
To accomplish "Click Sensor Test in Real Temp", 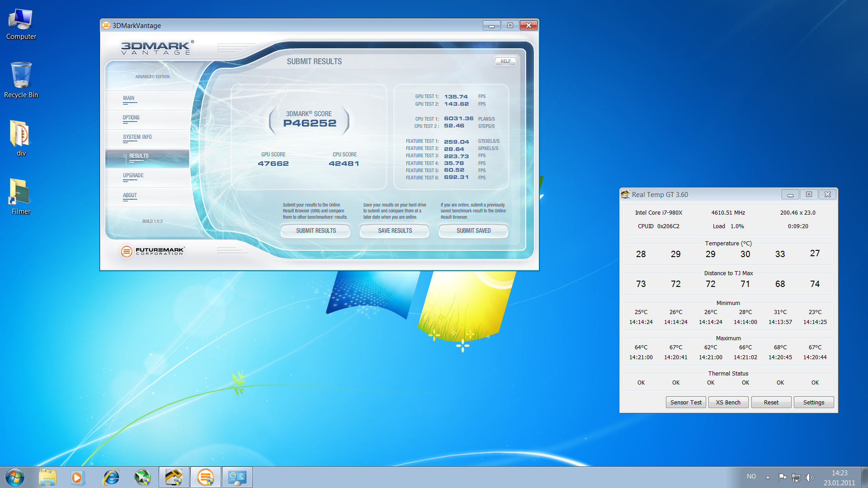I will (x=686, y=402).
